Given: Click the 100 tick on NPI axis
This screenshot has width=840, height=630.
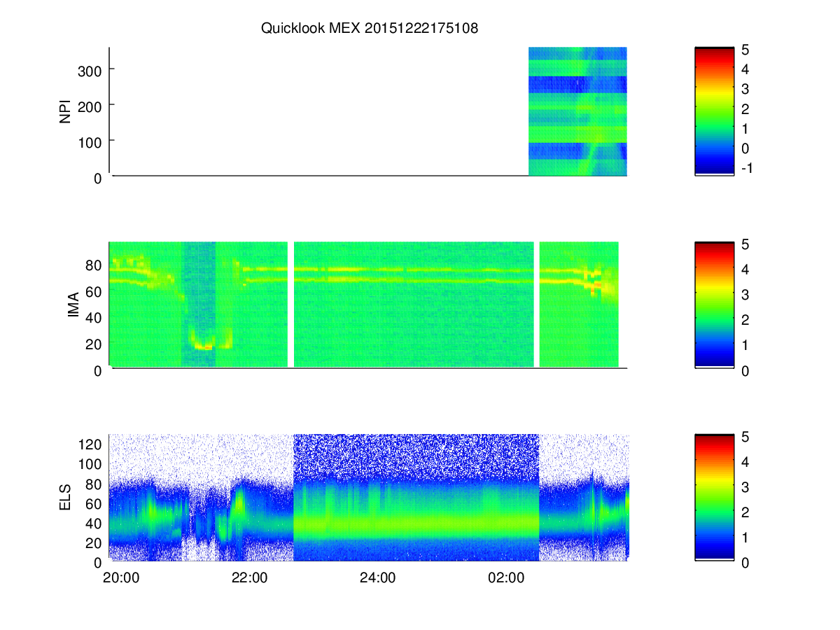Looking at the screenshot, I should (90, 141).
